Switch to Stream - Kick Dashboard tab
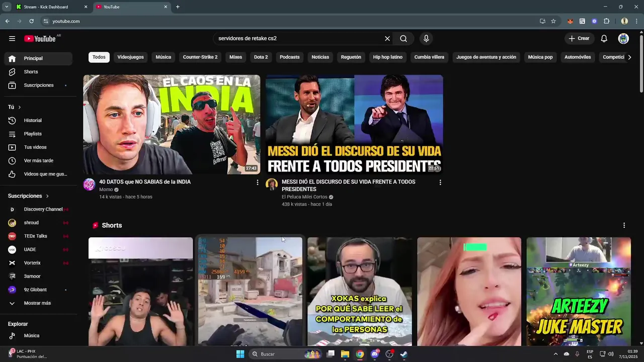This screenshot has width=644, height=362. tap(51, 7)
